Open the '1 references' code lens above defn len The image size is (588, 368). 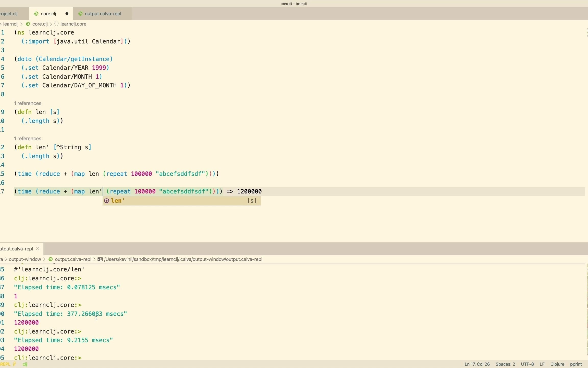28,103
